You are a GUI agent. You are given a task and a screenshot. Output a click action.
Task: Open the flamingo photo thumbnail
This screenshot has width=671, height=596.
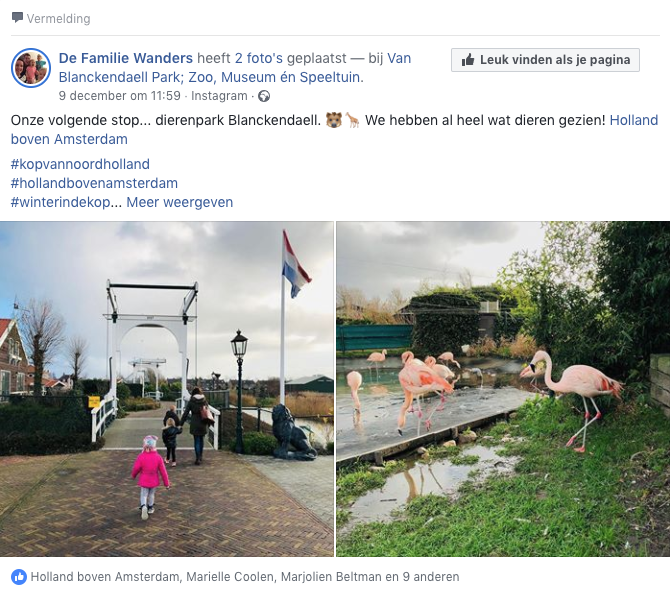coord(503,389)
